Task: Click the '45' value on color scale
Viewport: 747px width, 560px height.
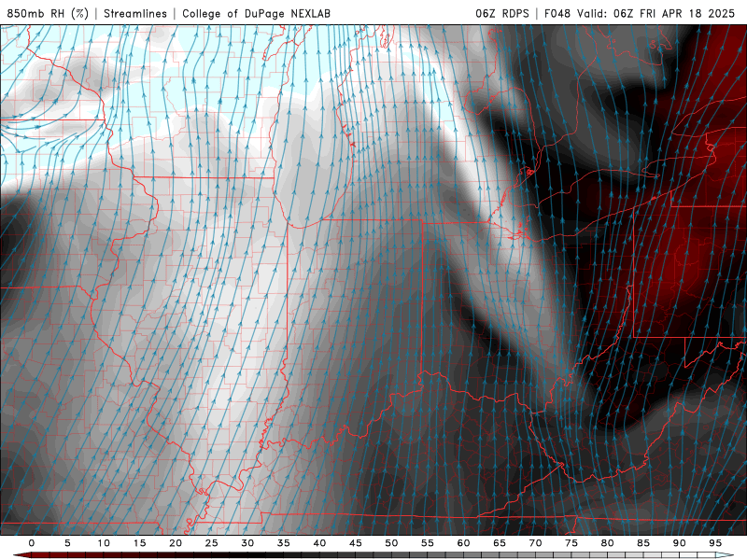Action: 356,543
